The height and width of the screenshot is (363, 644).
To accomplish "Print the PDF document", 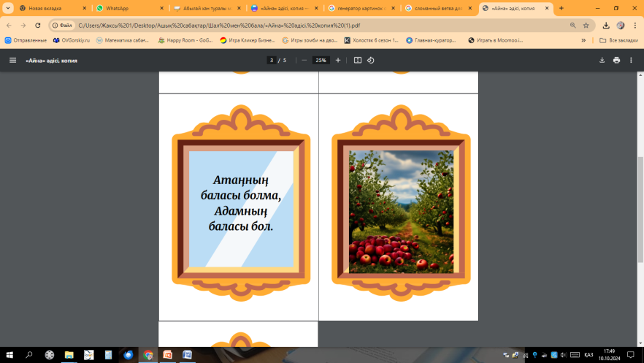I will [616, 61].
